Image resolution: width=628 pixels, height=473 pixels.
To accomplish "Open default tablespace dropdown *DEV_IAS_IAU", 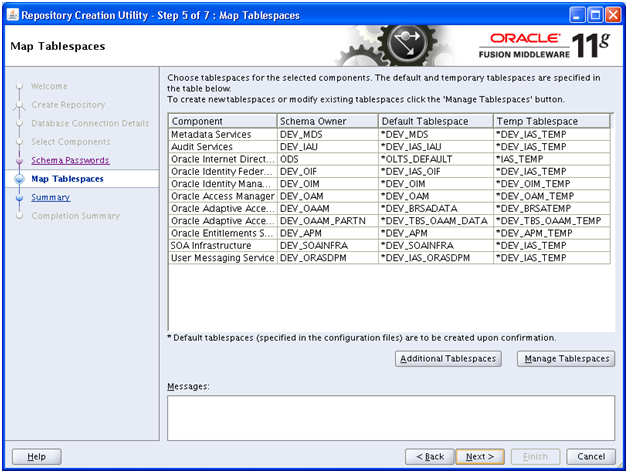I will [436, 147].
